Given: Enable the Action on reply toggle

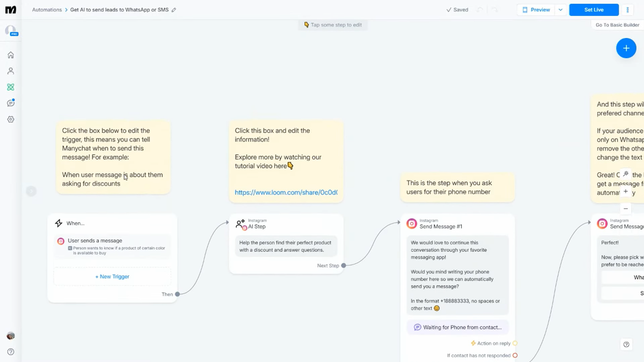Looking at the screenshot, I should pos(515,343).
